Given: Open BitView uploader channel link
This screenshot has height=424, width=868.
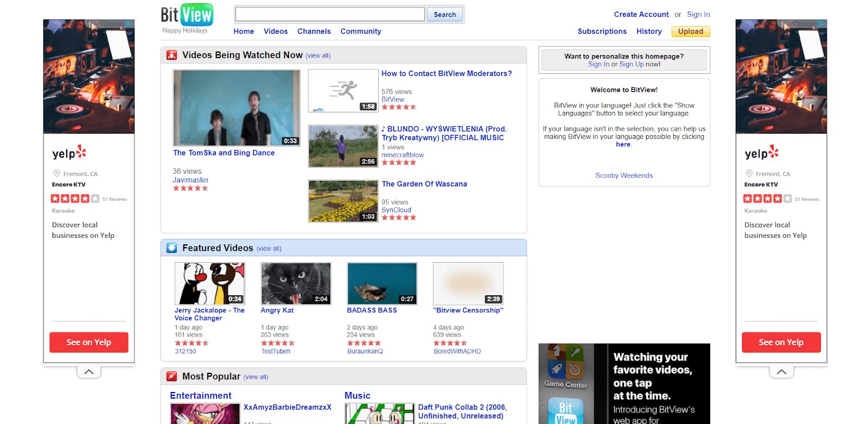Looking at the screenshot, I should pyautogui.click(x=393, y=99).
